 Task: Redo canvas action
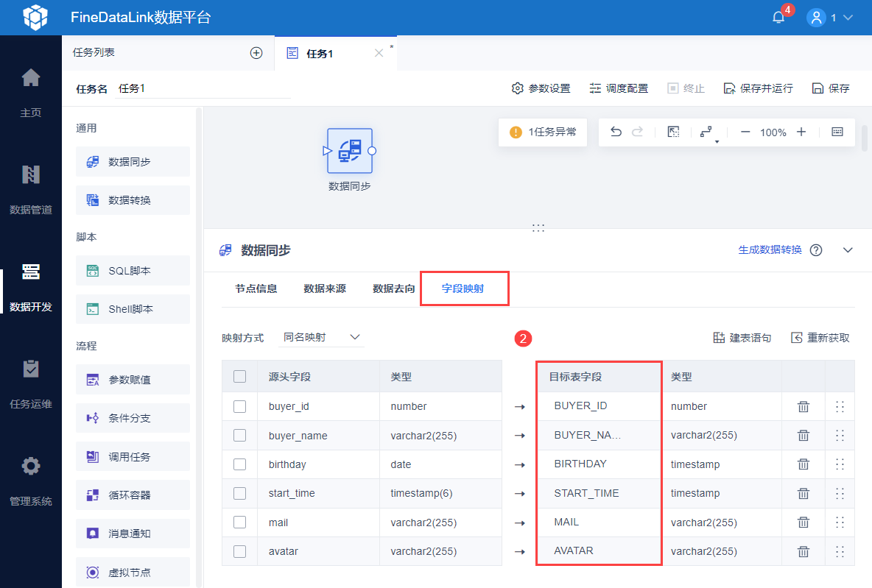pyautogui.click(x=637, y=132)
